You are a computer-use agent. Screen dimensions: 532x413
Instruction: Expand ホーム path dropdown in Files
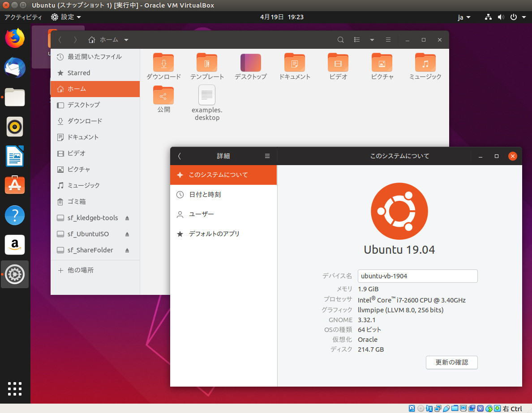126,40
